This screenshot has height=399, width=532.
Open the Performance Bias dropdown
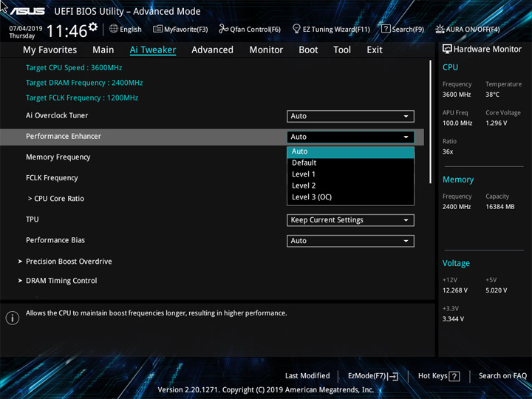click(350, 241)
